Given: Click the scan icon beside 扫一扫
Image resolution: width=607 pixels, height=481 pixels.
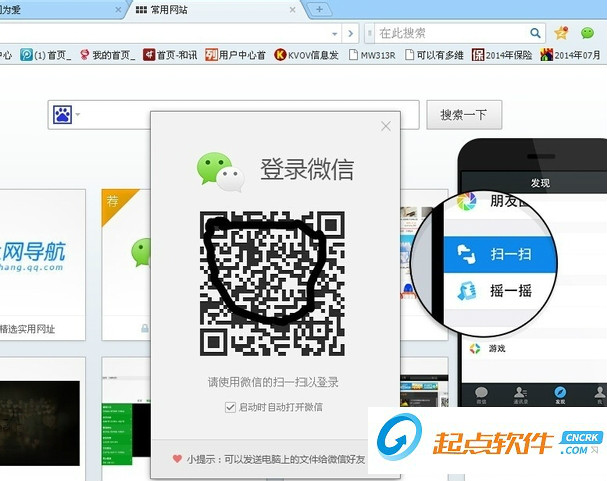Looking at the screenshot, I should tap(466, 254).
